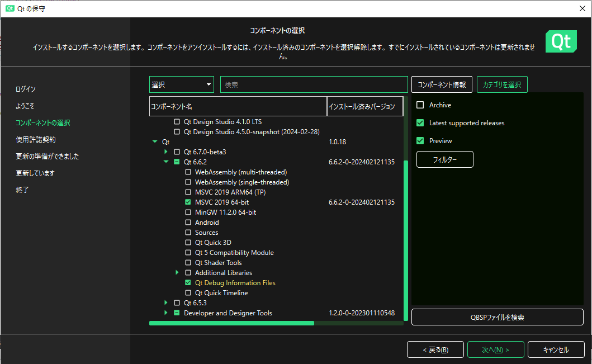
Task: Check Qt 5 Compatibility Module checkbox
Action: pos(188,253)
